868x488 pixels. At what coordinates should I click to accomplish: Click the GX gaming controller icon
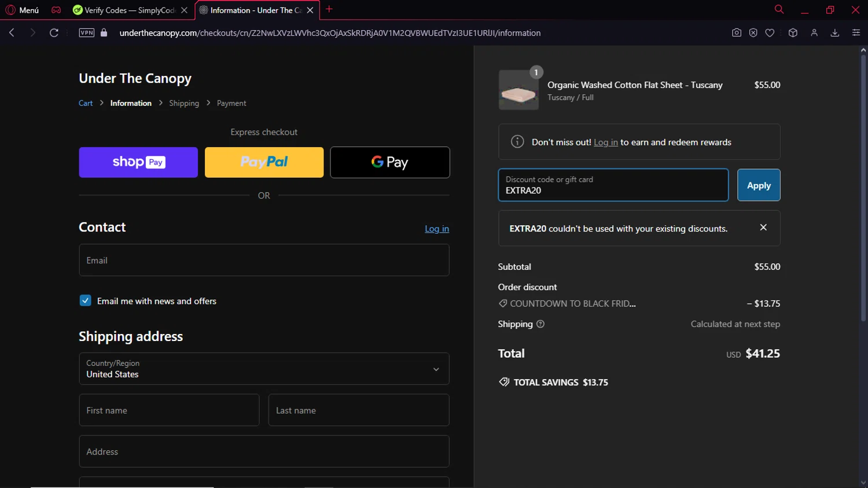pos(56,10)
